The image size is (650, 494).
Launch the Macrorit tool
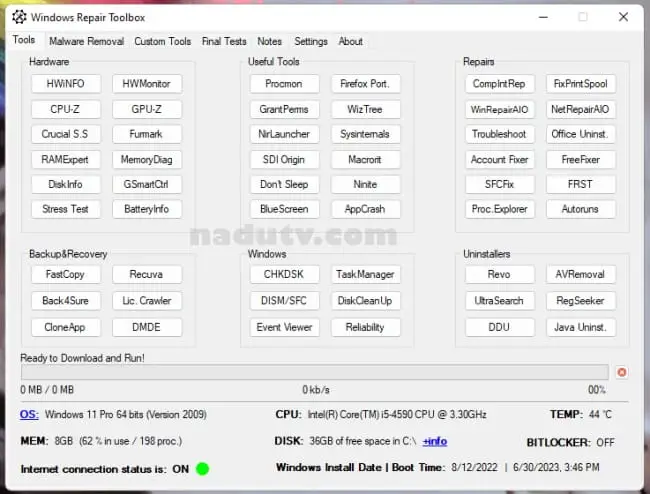pos(365,160)
